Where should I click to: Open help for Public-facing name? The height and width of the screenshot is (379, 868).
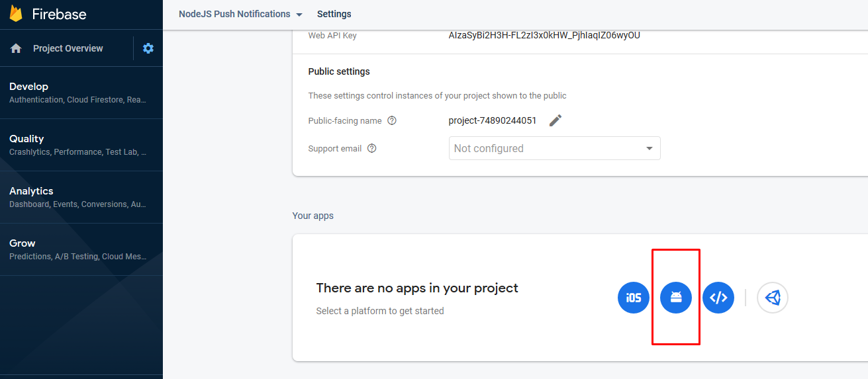pos(392,120)
